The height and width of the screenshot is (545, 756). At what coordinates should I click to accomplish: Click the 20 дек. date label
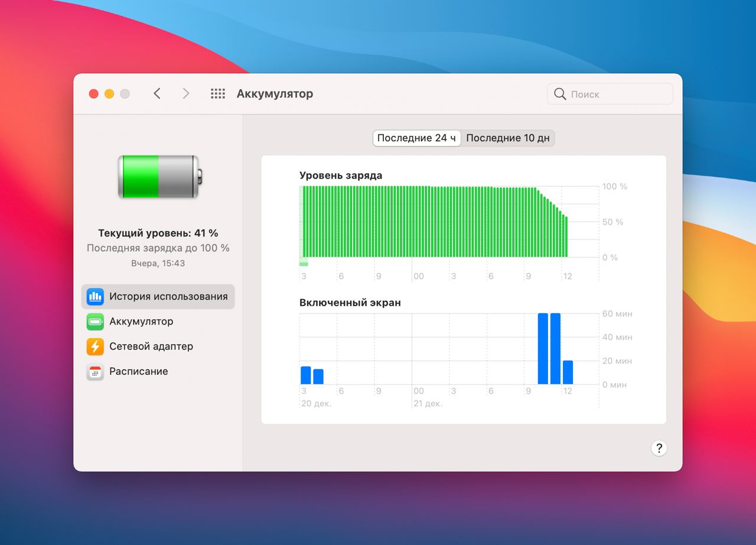[x=317, y=404]
